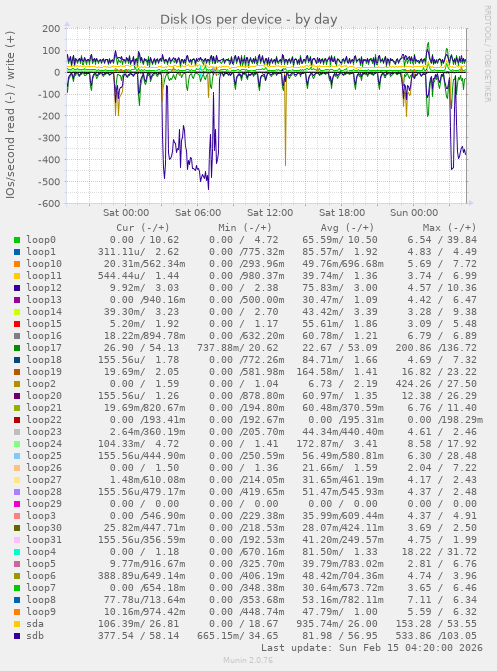Select the 'loop8' legend label

(41, 600)
